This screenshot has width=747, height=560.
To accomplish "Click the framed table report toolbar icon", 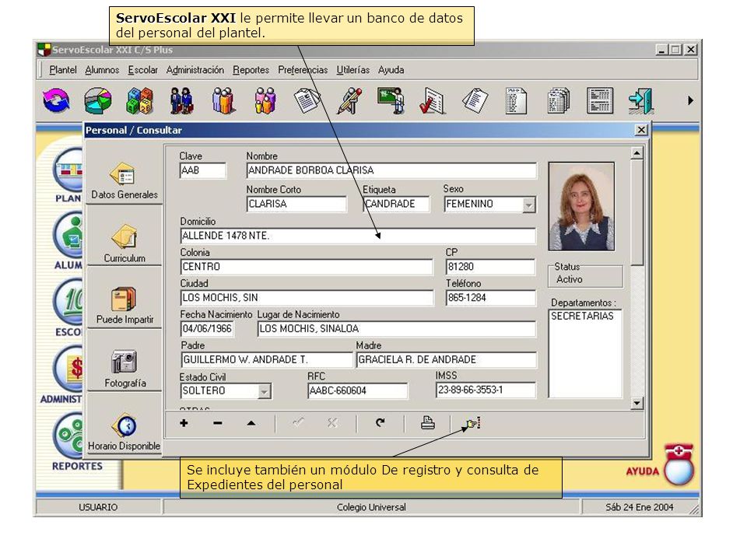I will pyautogui.click(x=600, y=100).
